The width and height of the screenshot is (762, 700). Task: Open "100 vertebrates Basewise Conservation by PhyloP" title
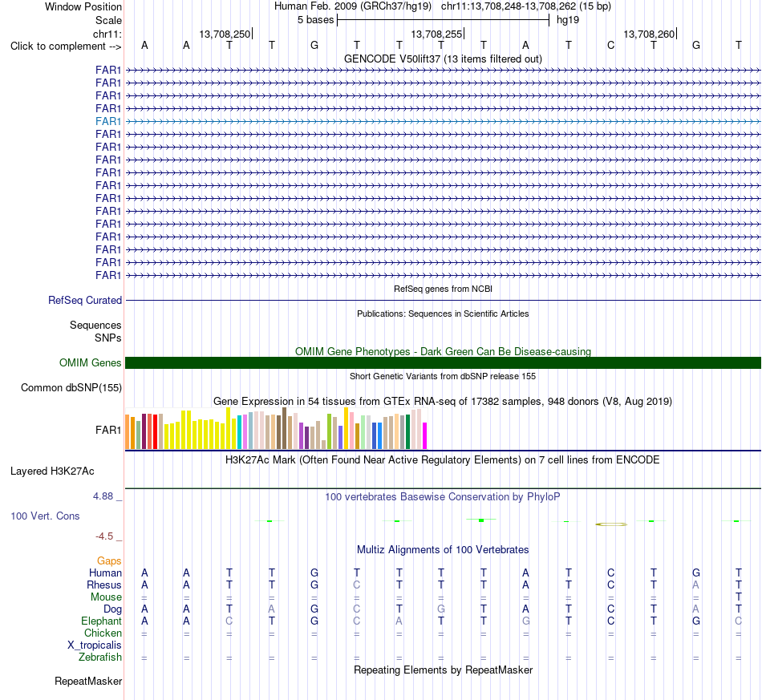click(x=443, y=496)
